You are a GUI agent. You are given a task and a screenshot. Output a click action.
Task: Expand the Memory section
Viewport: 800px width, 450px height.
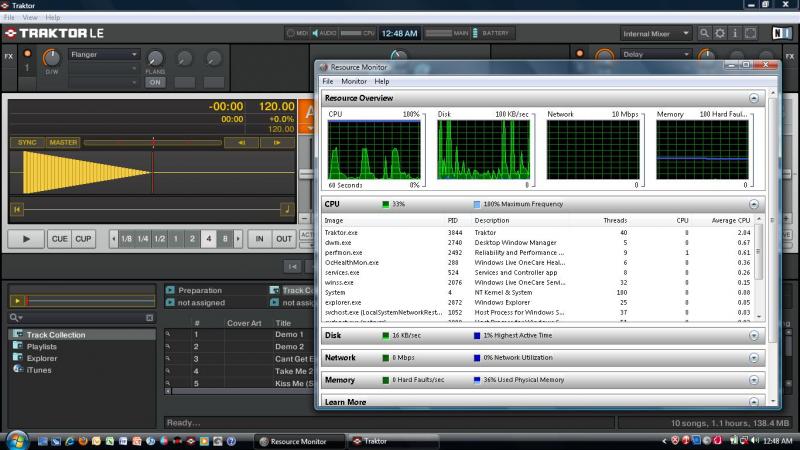coord(754,380)
